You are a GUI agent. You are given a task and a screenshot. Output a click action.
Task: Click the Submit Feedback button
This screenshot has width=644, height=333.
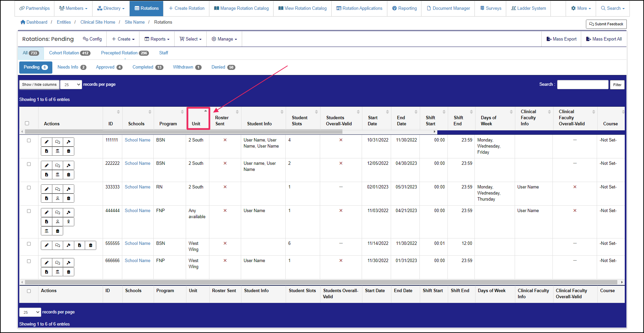pyautogui.click(x=606, y=24)
